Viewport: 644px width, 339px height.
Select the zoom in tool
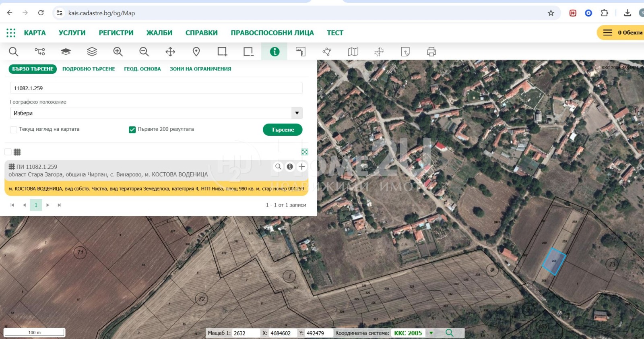pyautogui.click(x=118, y=52)
